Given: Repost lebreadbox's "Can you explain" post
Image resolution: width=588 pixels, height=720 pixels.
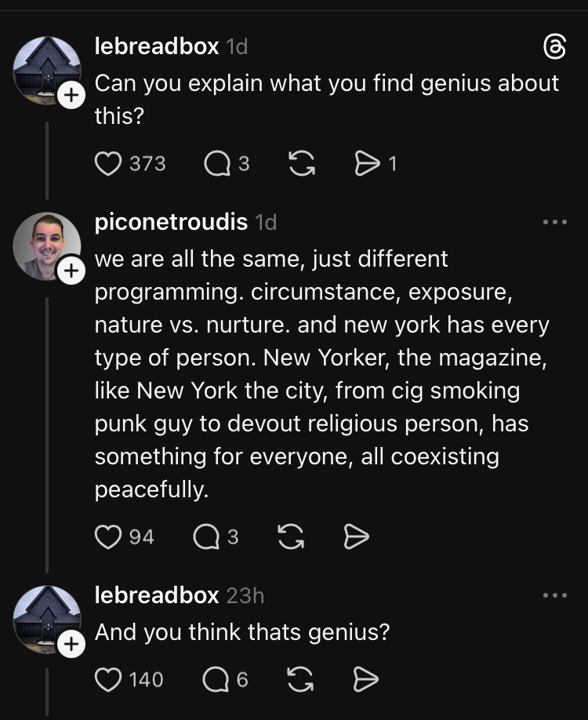Looking at the screenshot, I should pos(299,163).
